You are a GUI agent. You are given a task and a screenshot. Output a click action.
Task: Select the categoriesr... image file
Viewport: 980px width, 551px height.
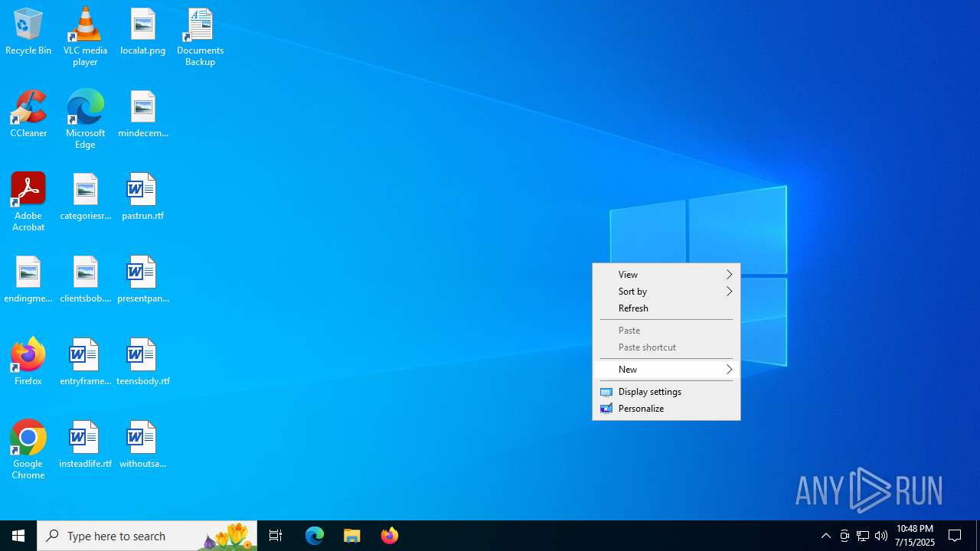coord(85,197)
